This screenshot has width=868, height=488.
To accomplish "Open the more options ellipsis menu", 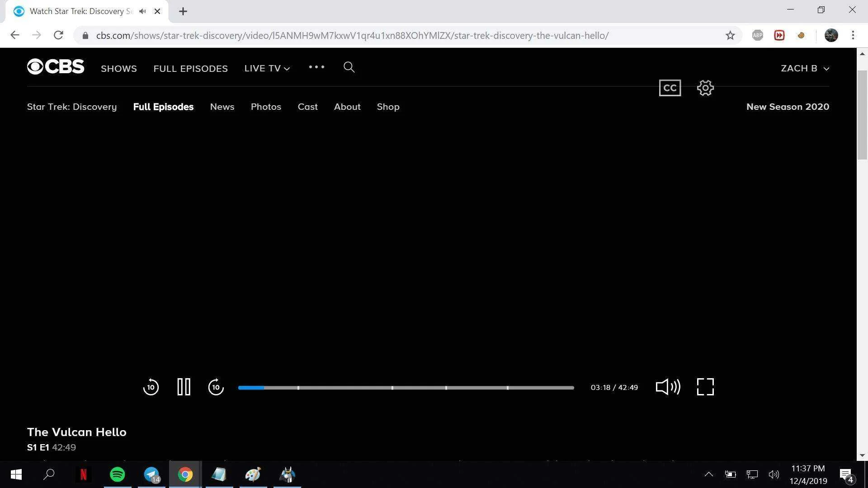I will [316, 67].
